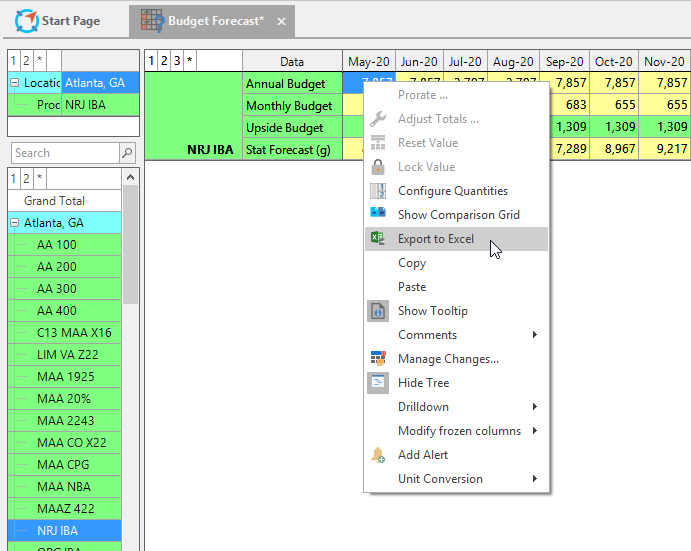691x551 pixels.
Task: Click the Adjust Totals wrench icon
Action: [378, 119]
